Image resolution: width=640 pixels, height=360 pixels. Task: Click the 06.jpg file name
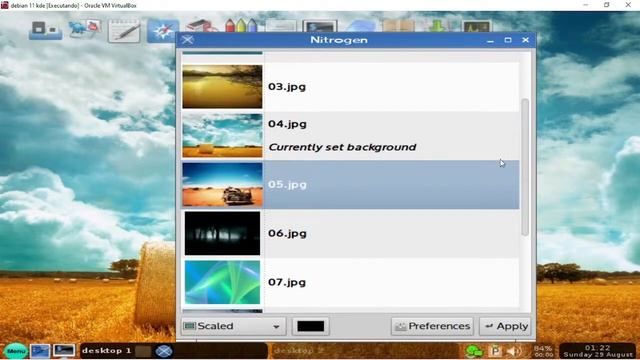pos(287,233)
